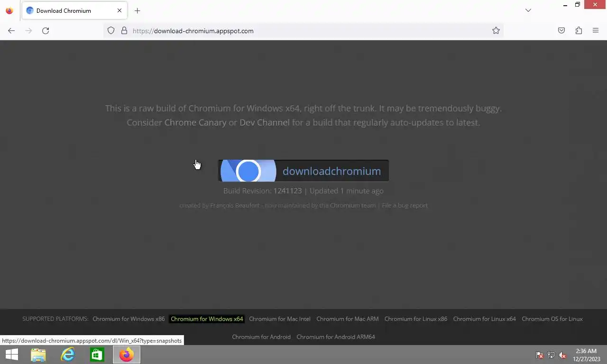Click the downloadchromium button
Image resolution: width=607 pixels, height=364 pixels.
click(303, 171)
